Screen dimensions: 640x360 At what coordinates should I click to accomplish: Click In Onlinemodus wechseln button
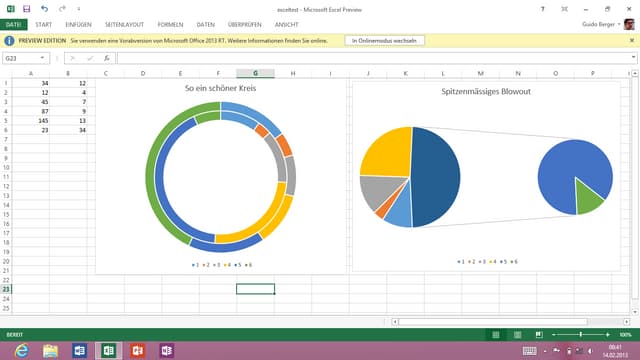click(x=384, y=40)
